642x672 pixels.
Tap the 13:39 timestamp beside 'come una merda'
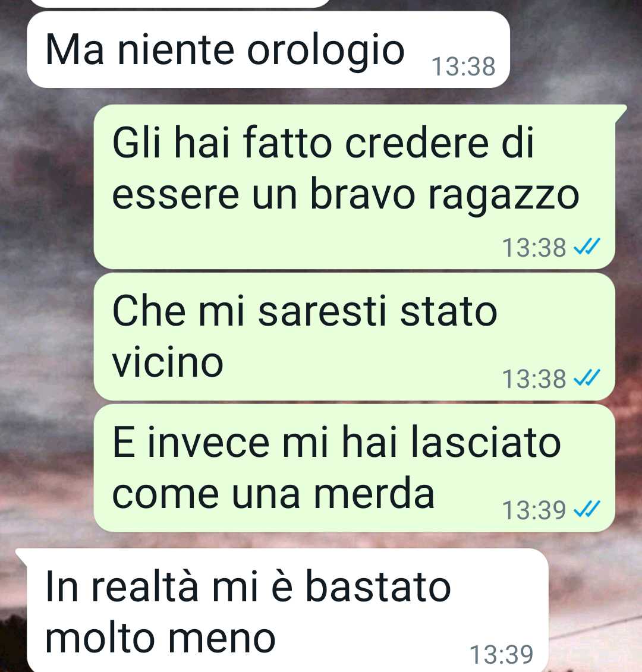(534, 510)
